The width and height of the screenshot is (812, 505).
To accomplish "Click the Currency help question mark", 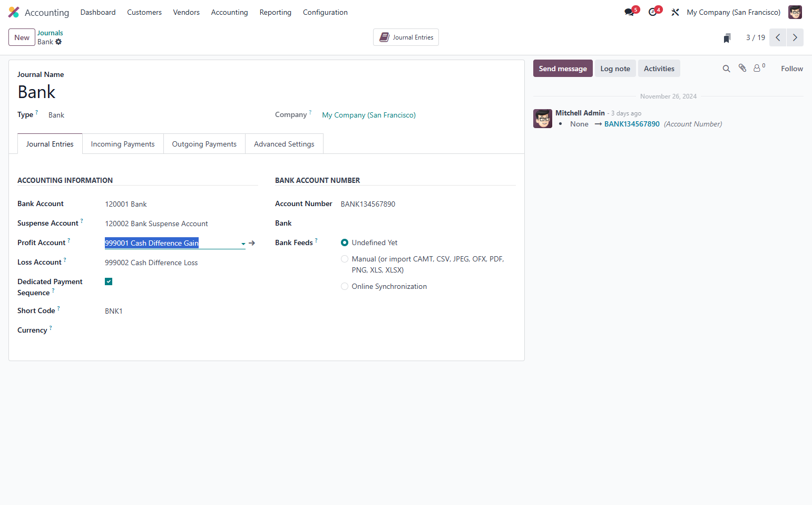I will pyautogui.click(x=51, y=328).
